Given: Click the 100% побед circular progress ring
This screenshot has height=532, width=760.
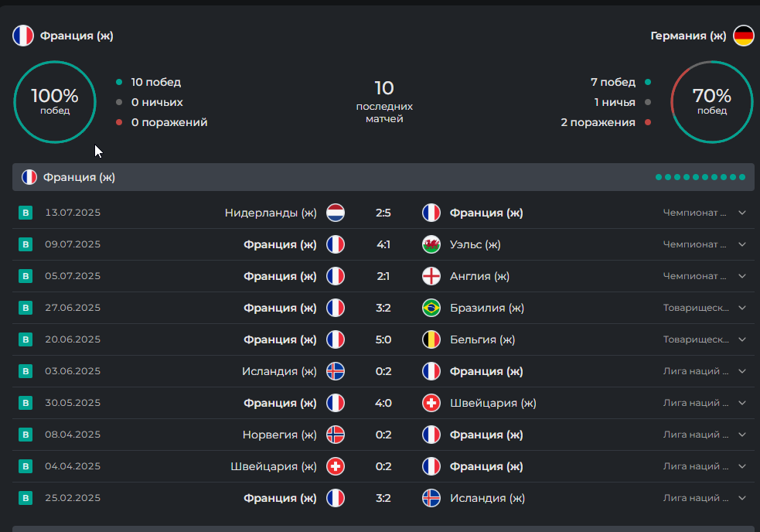Looking at the screenshot, I should (x=55, y=102).
